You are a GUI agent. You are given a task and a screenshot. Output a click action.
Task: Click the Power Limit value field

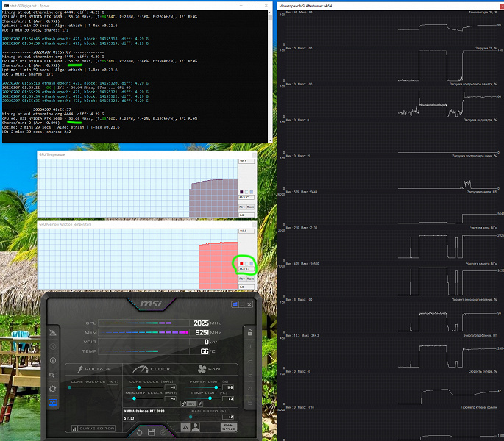tap(228, 387)
